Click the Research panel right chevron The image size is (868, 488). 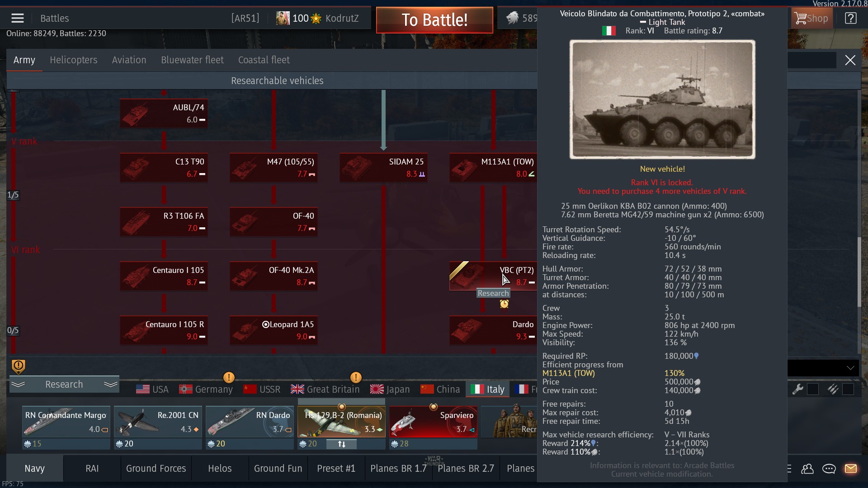click(x=111, y=385)
